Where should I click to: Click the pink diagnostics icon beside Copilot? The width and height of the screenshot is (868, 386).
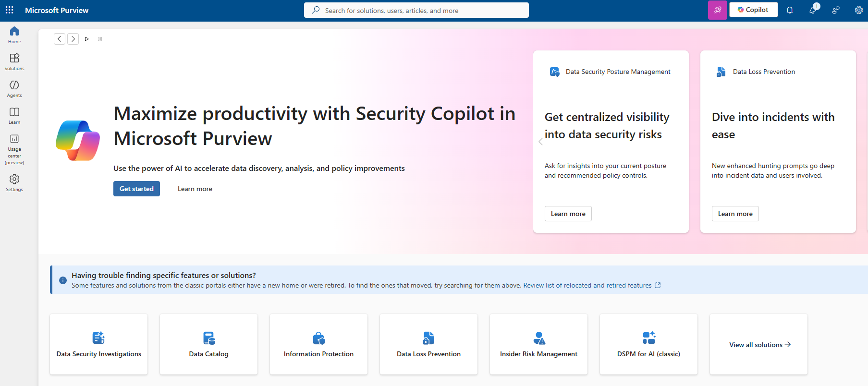pos(717,10)
